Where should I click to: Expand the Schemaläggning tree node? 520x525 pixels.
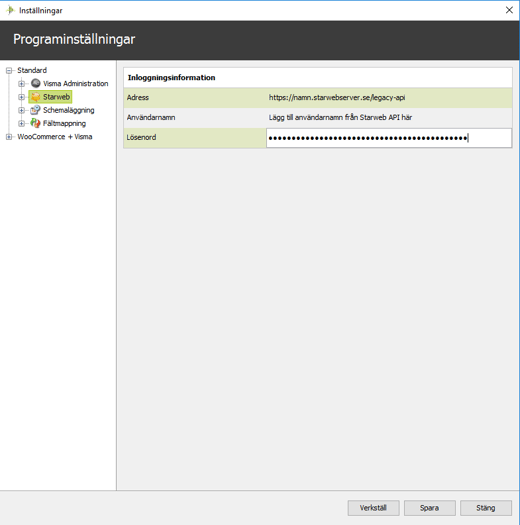[x=21, y=110]
